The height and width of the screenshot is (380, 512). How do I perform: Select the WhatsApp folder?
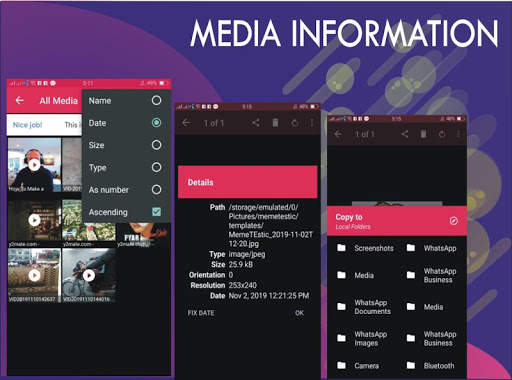pos(432,248)
